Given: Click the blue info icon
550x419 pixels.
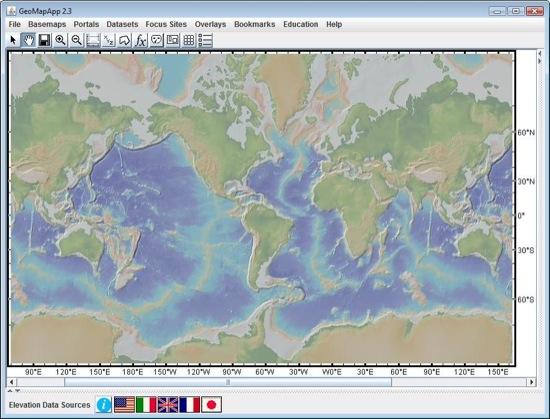Looking at the screenshot, I should coord(104,405).
